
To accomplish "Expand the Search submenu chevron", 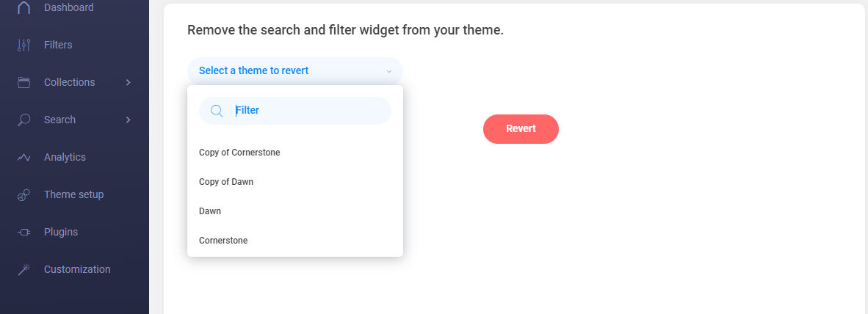I will 129,120.
